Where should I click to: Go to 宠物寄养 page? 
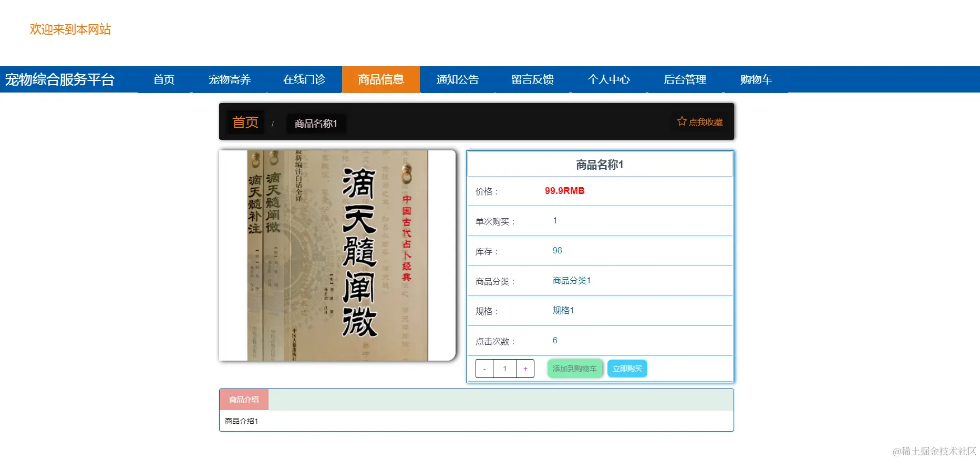(x=230, y=79)
